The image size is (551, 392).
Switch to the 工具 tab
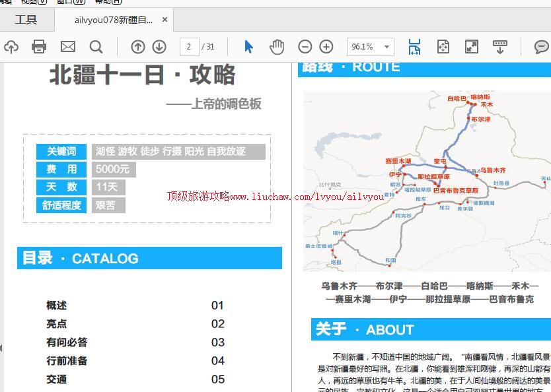click(26, 20)
